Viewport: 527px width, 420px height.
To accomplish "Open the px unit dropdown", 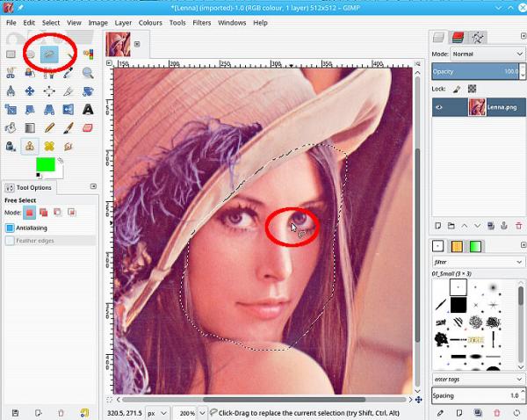I will pos(157,413).
